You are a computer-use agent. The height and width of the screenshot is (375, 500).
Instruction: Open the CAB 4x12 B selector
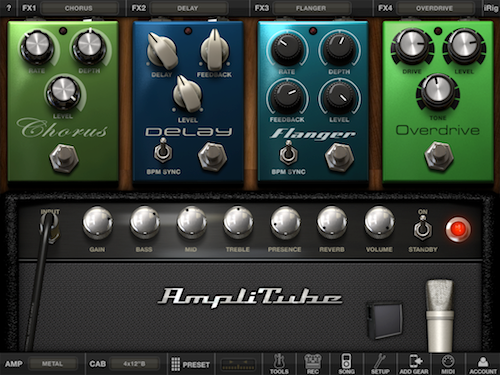pos(134,364)
